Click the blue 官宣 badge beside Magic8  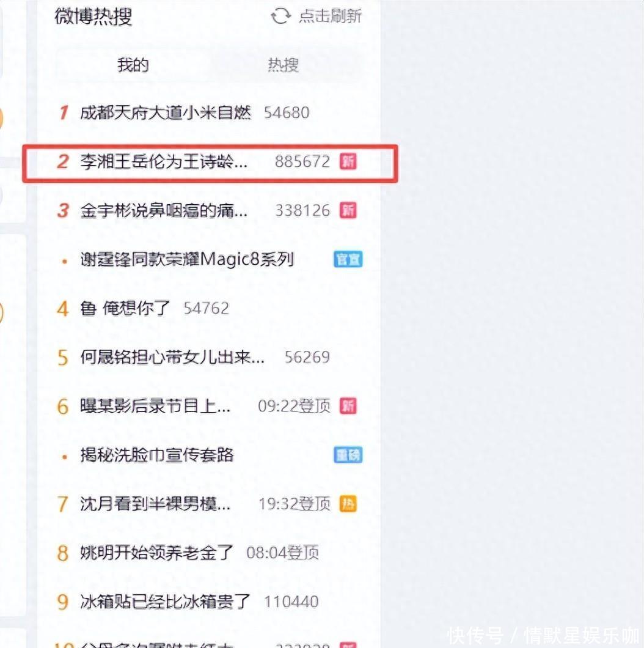[x=348, y=259]
